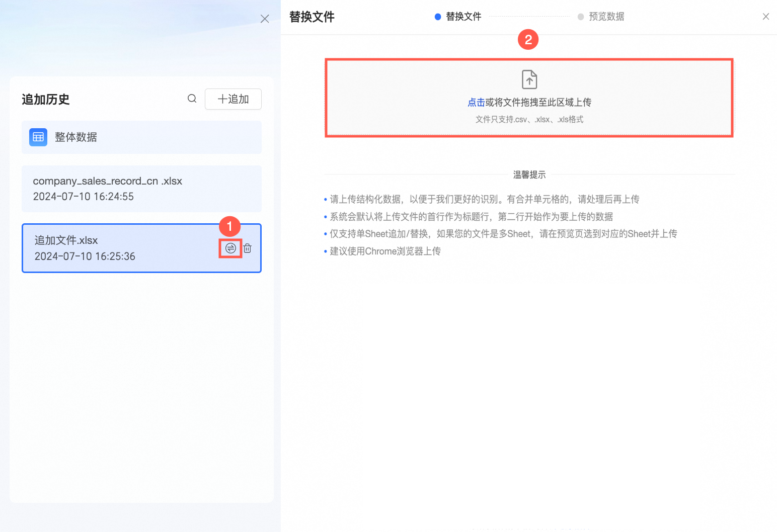Select the 整体数据 entry

point(141,137)
